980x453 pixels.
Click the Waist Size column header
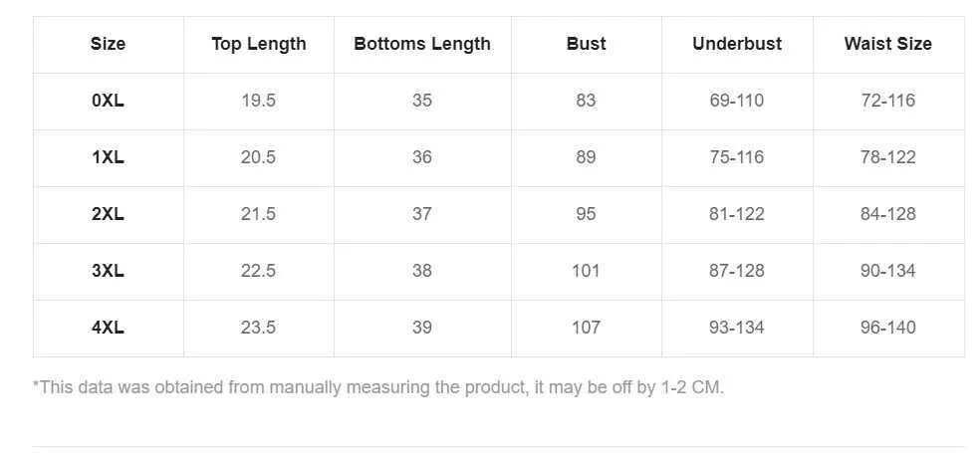coord(887,44)
